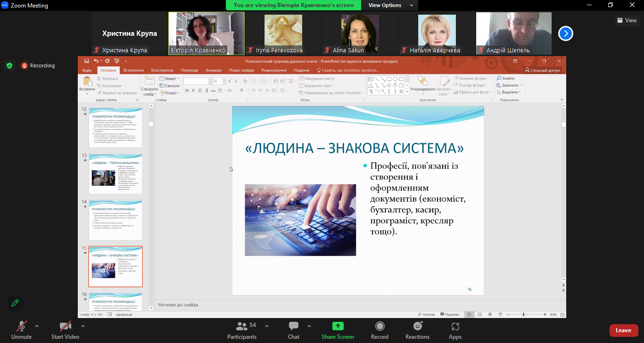Viewport: 644px width, 343px height.
Task: Click the Share Screen icon
Action: [x=338, y=326]
